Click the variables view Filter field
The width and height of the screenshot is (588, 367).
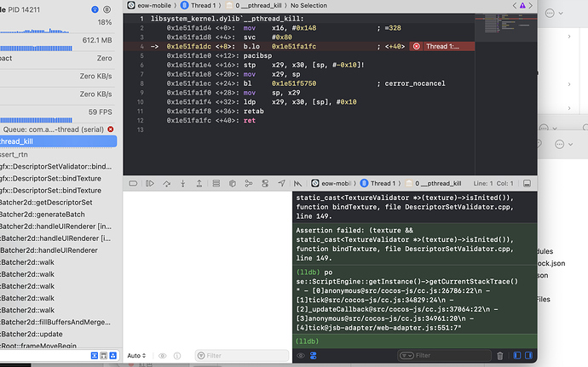coord(242,355)
